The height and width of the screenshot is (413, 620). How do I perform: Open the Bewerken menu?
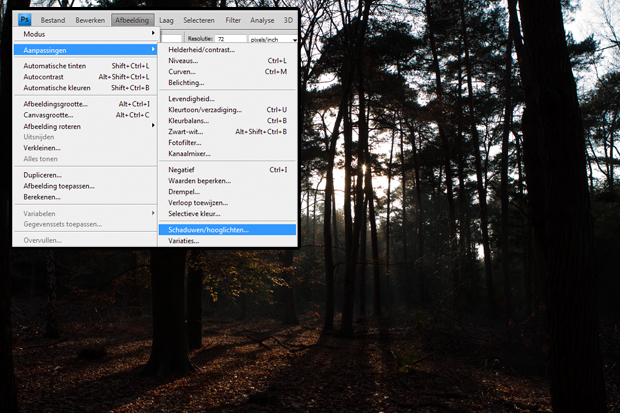pos(90,20)
